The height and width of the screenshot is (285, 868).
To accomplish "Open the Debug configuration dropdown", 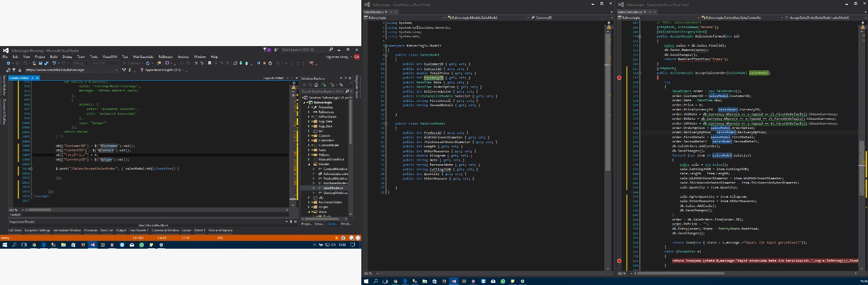I will click(x=81, y=63).
